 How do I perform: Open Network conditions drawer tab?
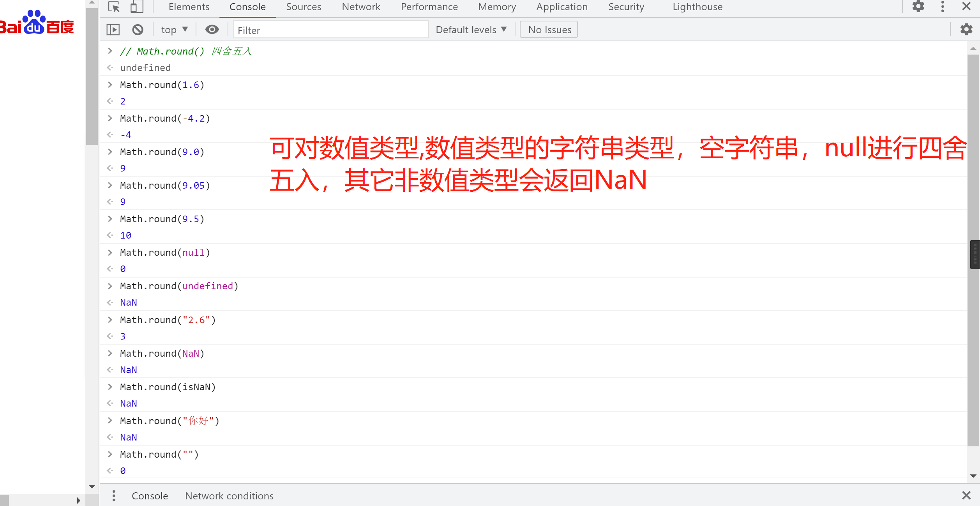pyautogui.click(x=229, y=496)
